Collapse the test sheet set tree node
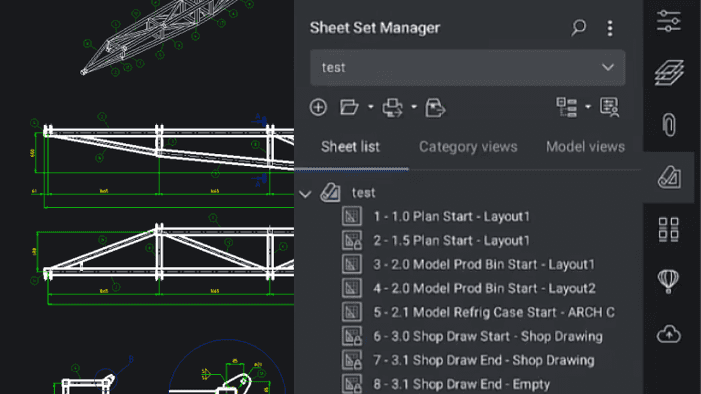Screen dimensions: 701x394 pyautogui.click(x=305, y=194)
